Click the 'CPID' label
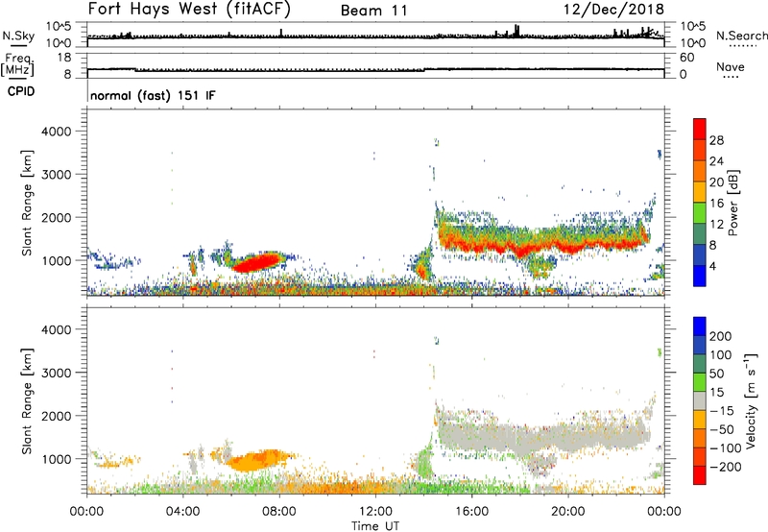Screen dimensions: 768x532 (21, 91)
